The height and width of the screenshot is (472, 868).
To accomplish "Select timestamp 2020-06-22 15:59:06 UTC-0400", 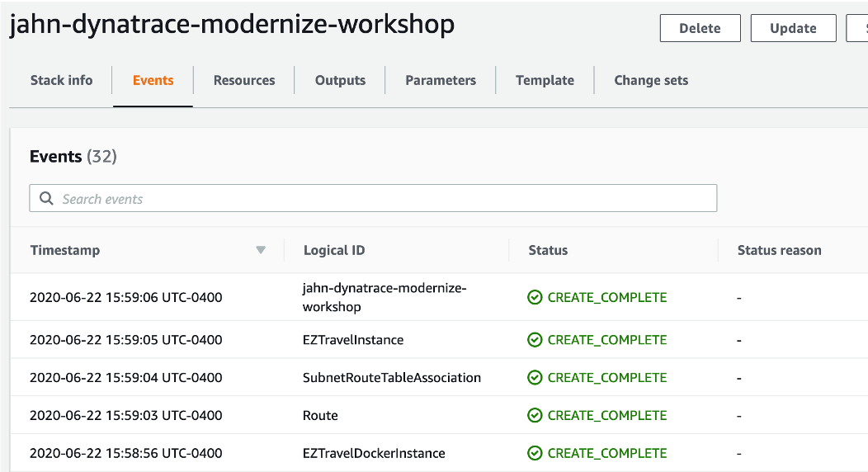I will pyautogui.click(x=125, y=297).
